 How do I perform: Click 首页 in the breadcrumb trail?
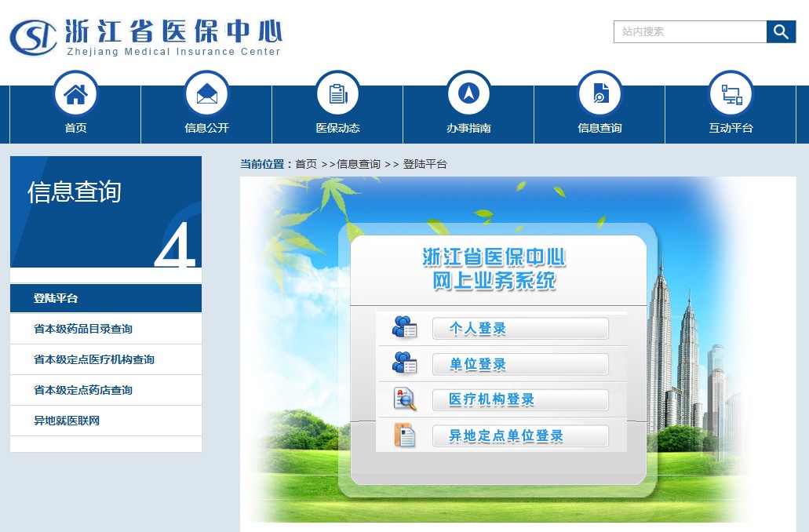click(x=306, y=164)
